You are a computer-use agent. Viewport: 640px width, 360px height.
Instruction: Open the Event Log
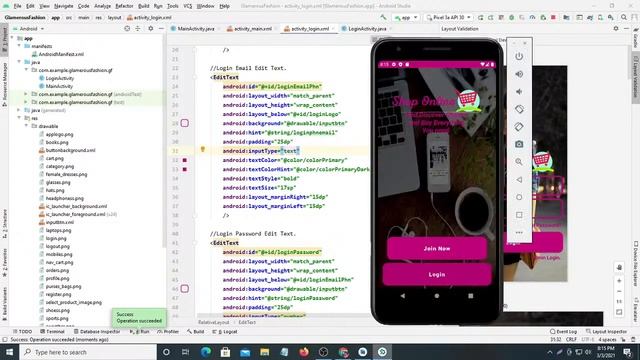pyautogui.click(x=563, y=331)
